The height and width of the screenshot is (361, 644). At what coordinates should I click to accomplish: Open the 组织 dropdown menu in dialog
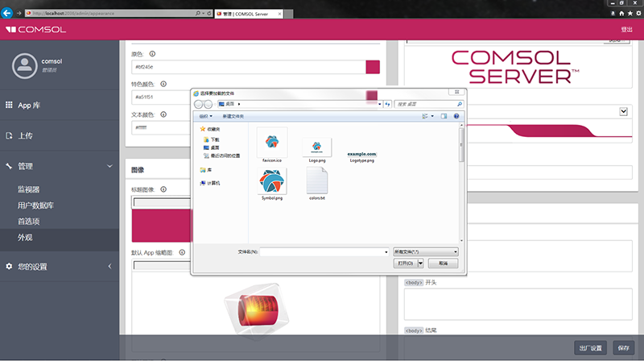(206, 116)
